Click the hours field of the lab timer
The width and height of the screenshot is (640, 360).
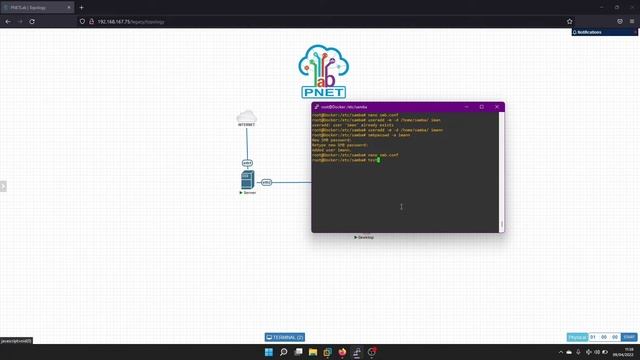tap(593, 337)
